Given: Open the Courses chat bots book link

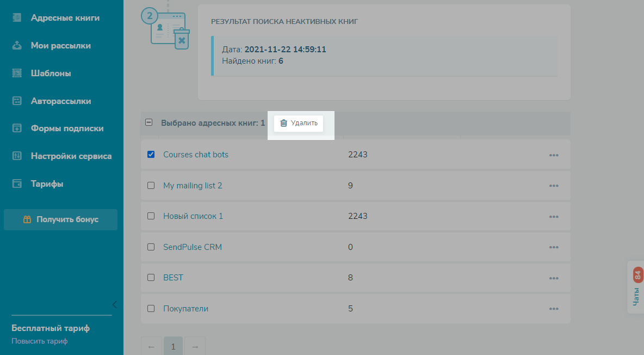Looking at the screenshot, I should [195, 155].
